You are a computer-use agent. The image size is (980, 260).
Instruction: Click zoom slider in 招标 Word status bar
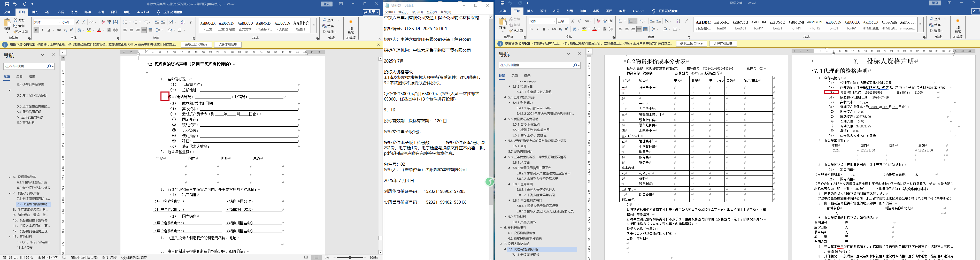pyautogui.click(x=350, y=257)
